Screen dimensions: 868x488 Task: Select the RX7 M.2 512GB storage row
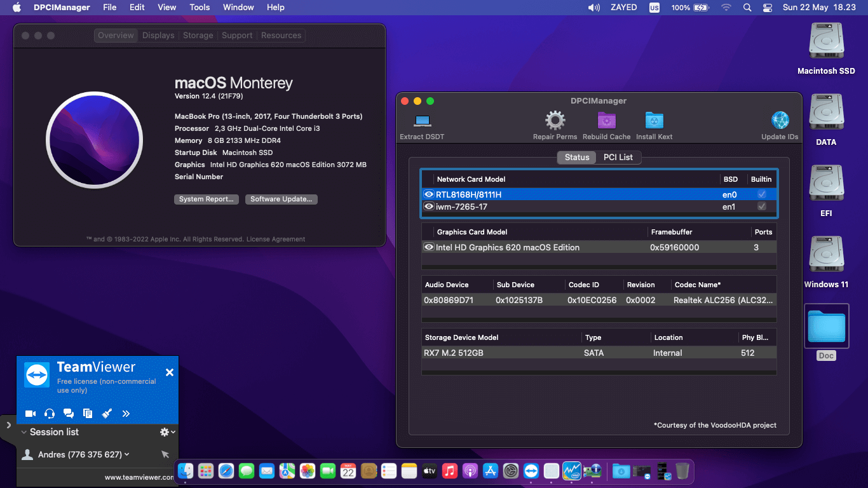point(599,353)
